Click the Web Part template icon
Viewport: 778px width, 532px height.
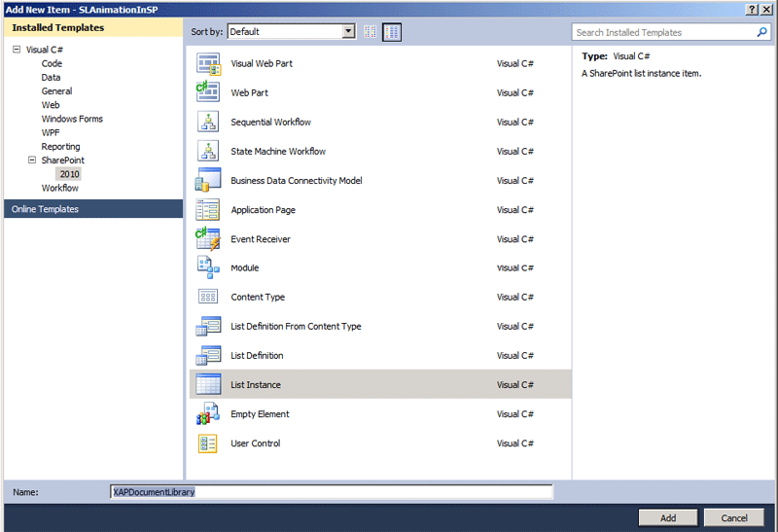click(208, 92)
